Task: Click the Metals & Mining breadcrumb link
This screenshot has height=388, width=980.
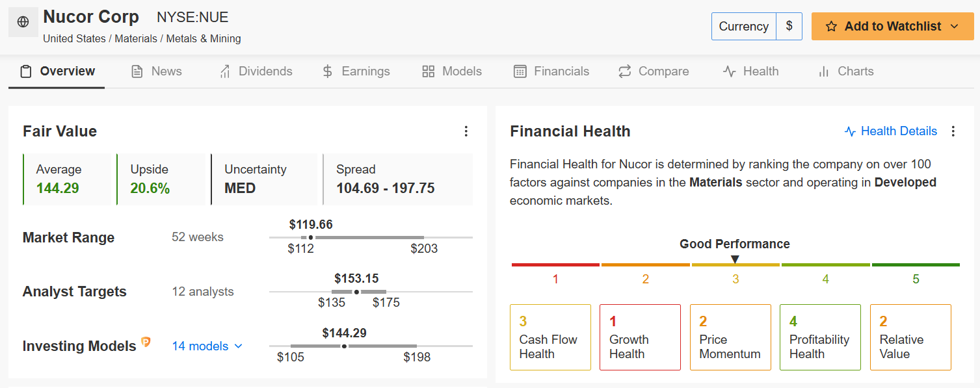Action: coord(203,39)
